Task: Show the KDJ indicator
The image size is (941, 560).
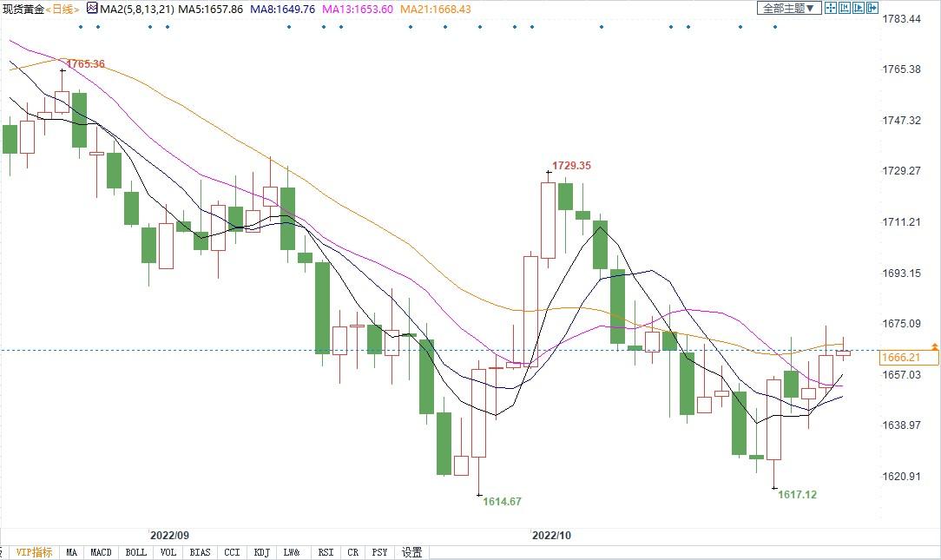Action: click(x=260, y=552)
